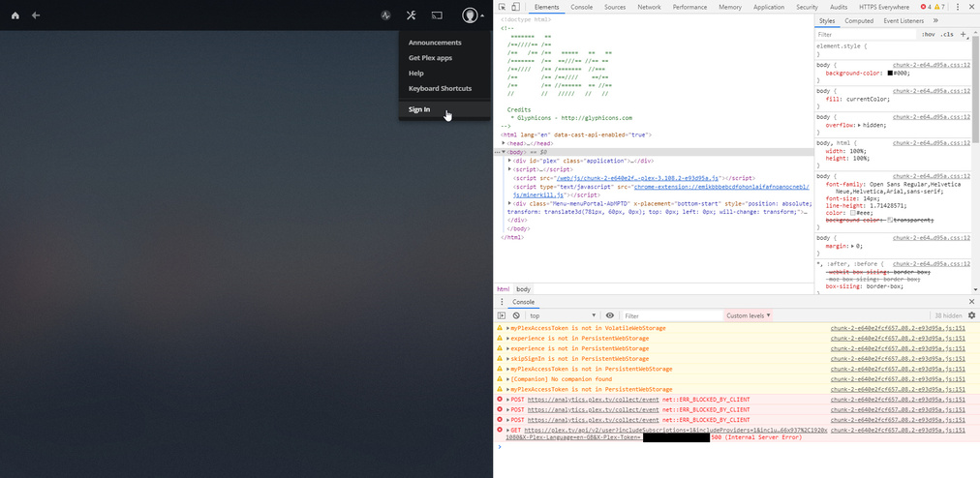Select Get Plex apps menu entry
This screenshot has width=980, height=478.
(x=430, y=58)
